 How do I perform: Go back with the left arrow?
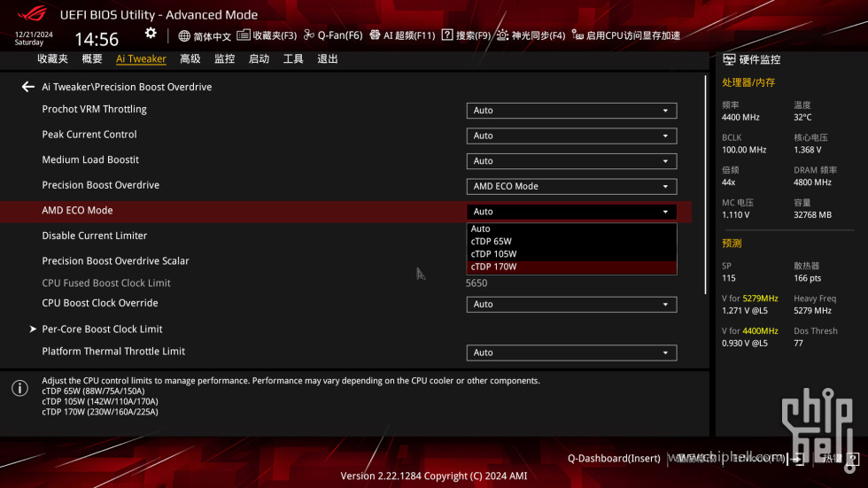click(27, 87)
